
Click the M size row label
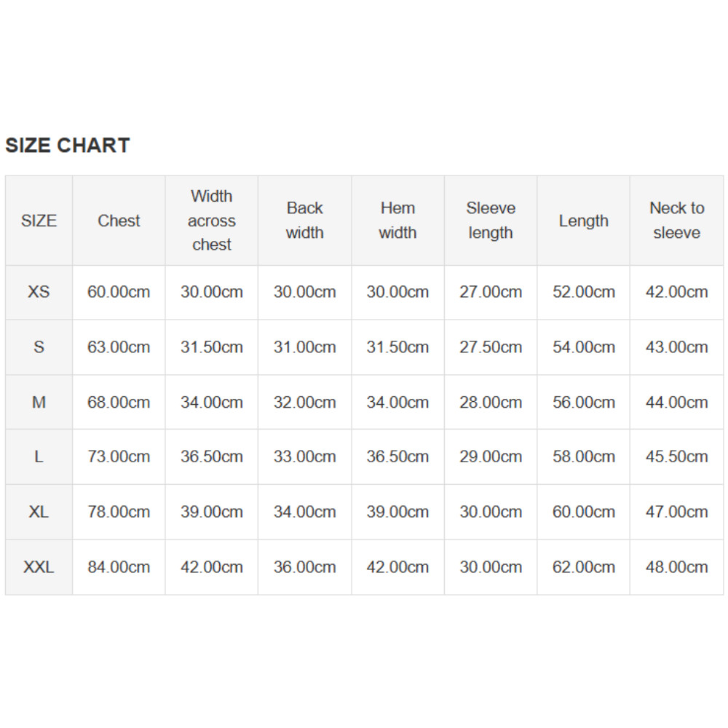tap(39, 403)
